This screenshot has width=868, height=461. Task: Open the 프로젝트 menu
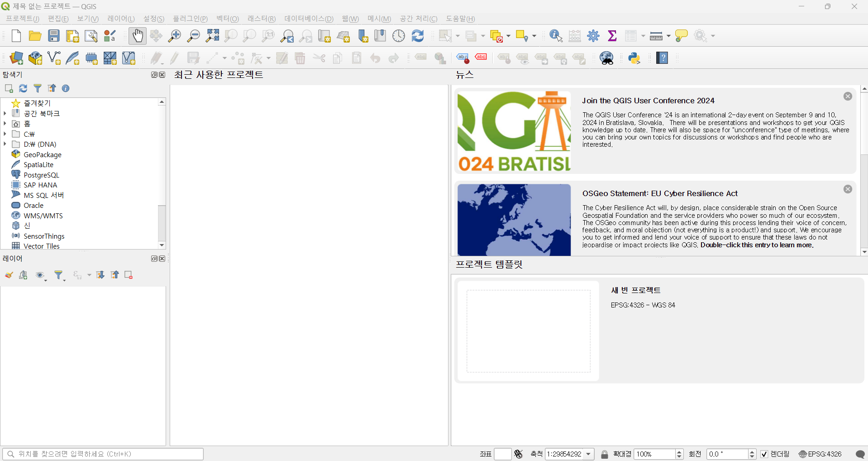tap(23, 19)
